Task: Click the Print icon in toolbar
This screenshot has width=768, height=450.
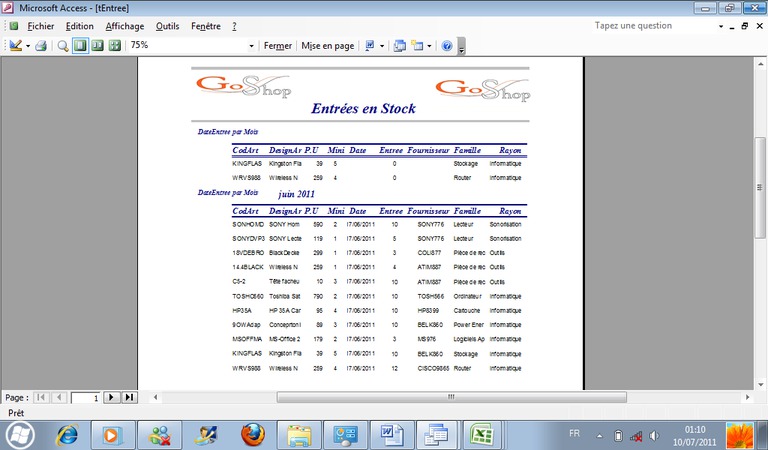Action: pyautogui.click(x=41, y=46)
